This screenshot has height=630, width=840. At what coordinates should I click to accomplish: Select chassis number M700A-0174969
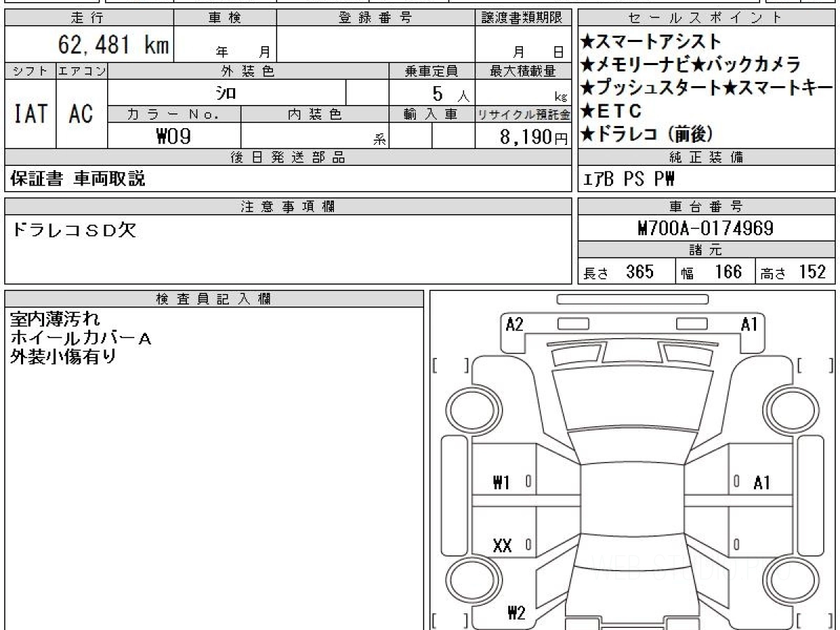coord(706,228)
